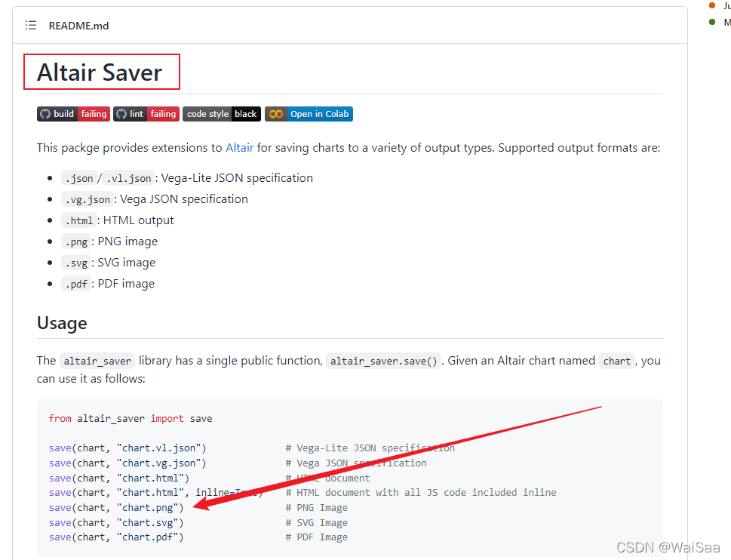
Task: Click the altair_saver.save() inline code
Action: (384, 362)
